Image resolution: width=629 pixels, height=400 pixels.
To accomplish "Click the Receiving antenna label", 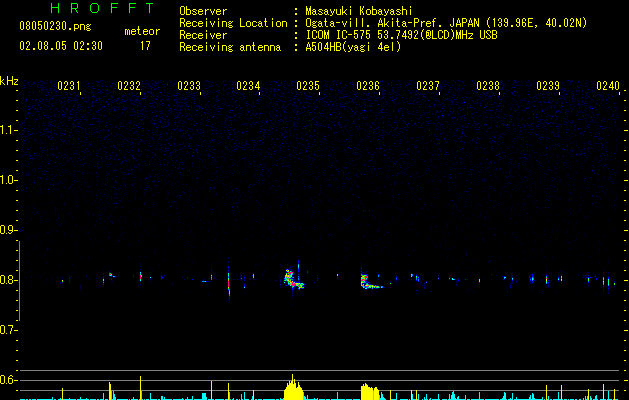I will click(x=230, y=47).
